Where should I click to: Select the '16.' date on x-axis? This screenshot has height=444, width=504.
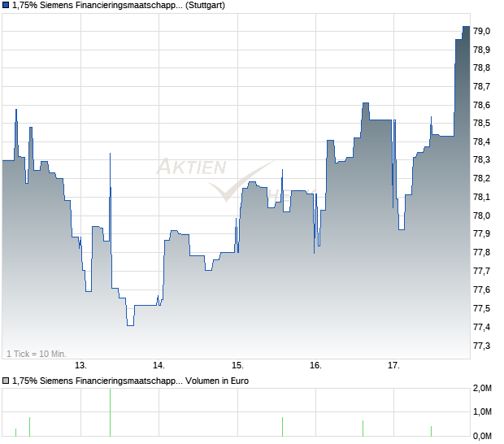click(x=316, y=365)
